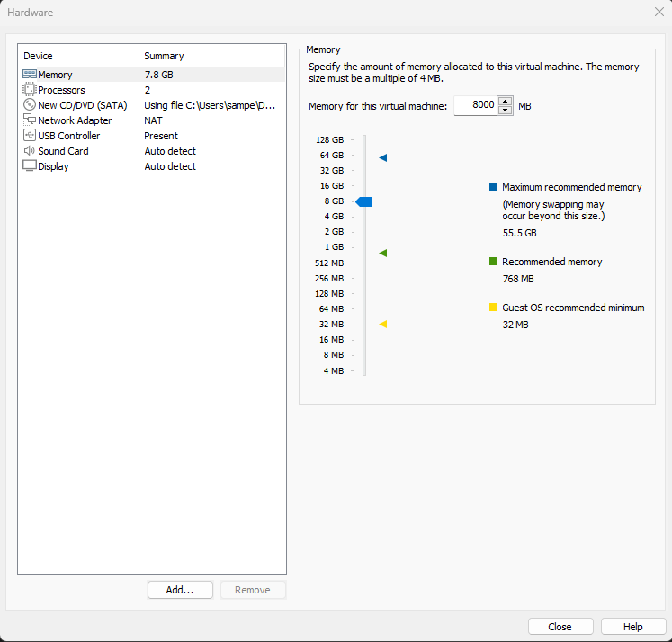672x642 pixels.
Task: Increase memory with the up spinner arrow
Action: point(506,101)
